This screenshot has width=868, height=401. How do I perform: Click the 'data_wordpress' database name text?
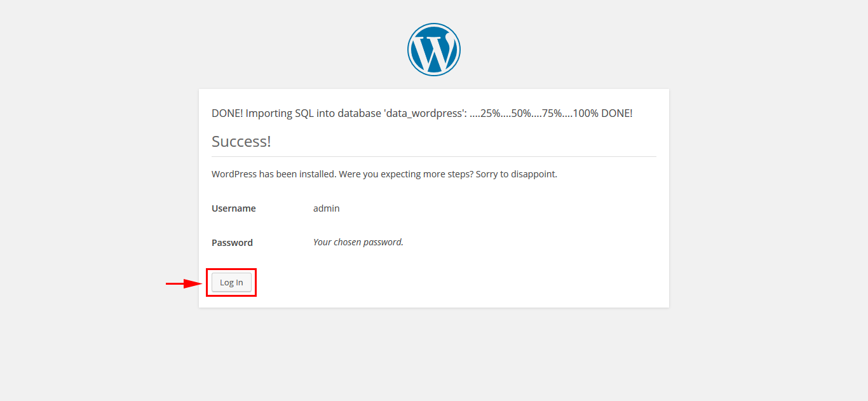(x=425, y=114)
